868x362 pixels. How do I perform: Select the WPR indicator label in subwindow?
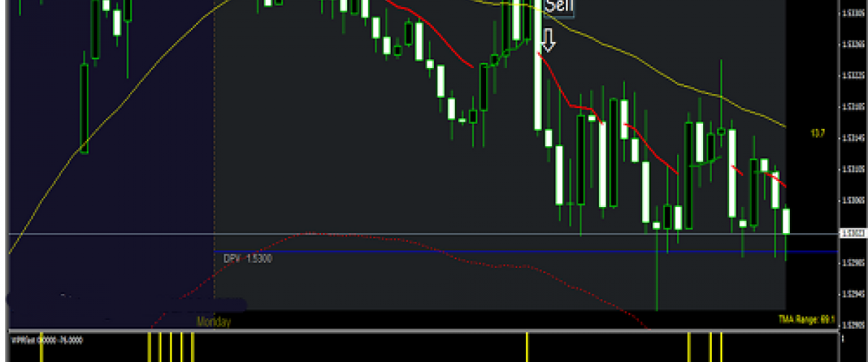click(36, 338)
